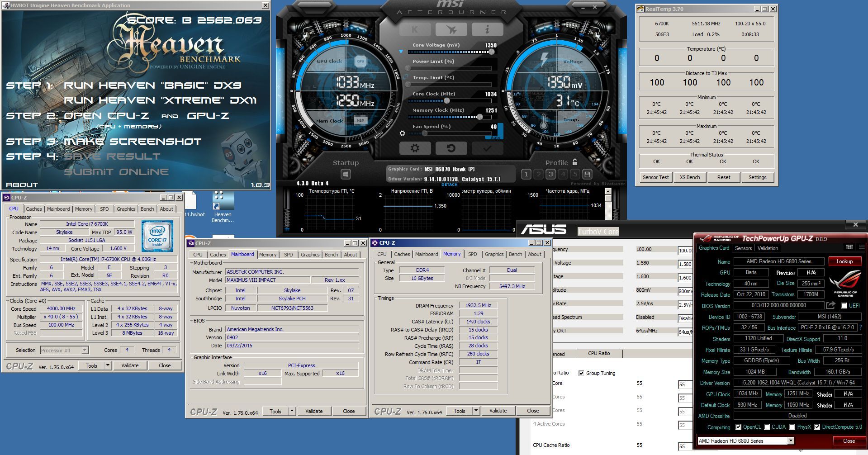This screenshot has width=868, height=455.
Task: Toggle the CUDA checkbox in GPU-Z
Action: (x=767, y=427)
